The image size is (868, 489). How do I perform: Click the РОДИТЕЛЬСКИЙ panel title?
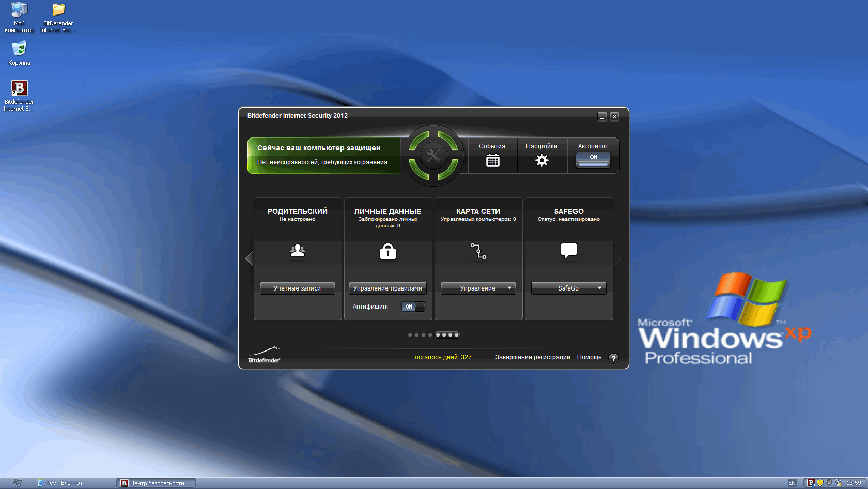(298, 211)
